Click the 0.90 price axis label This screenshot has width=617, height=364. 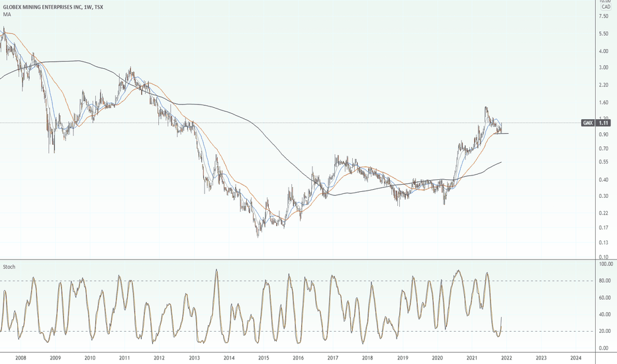point(603,134)
